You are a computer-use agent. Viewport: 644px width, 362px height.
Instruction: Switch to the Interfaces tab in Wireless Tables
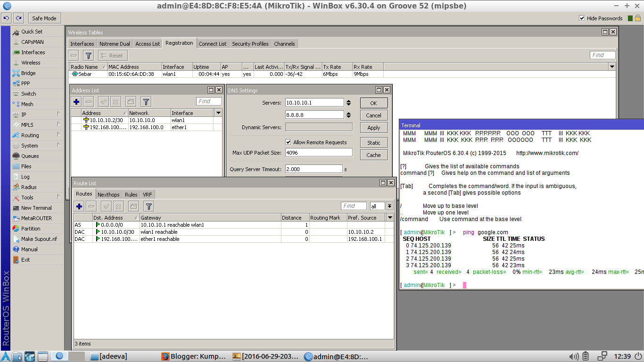tap(82, 44)
